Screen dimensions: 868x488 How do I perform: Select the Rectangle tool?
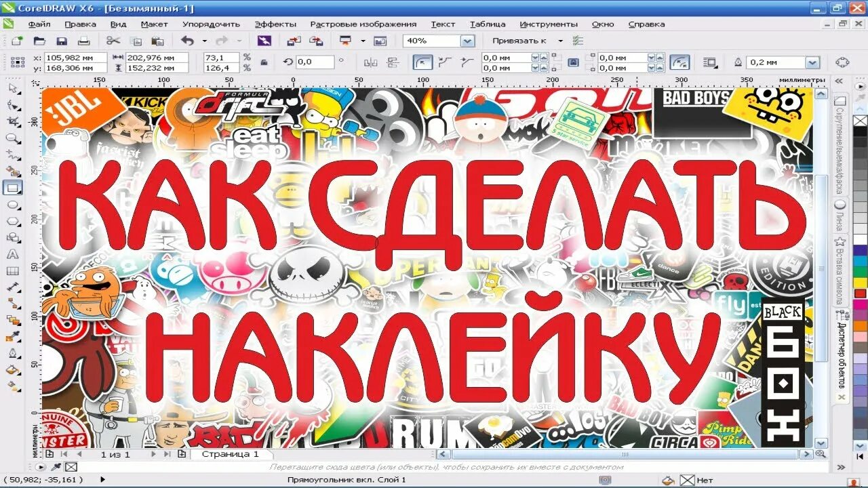point(13,188)
